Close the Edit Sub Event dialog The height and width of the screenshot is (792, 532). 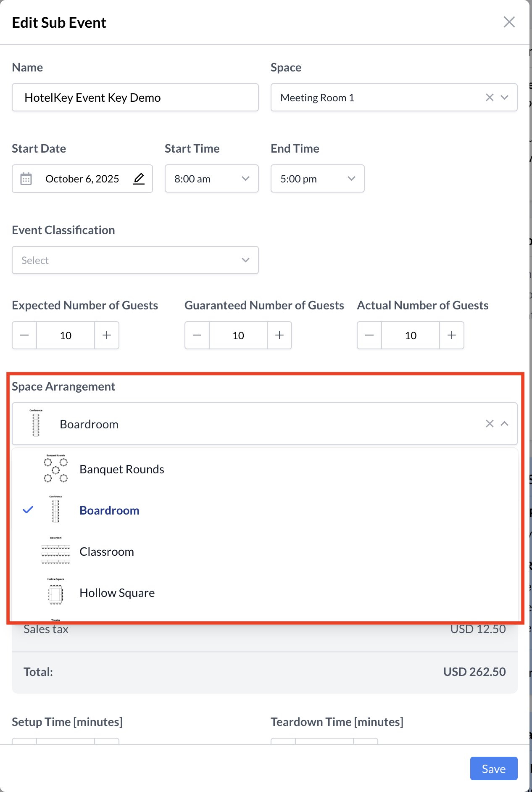[509, 22]
